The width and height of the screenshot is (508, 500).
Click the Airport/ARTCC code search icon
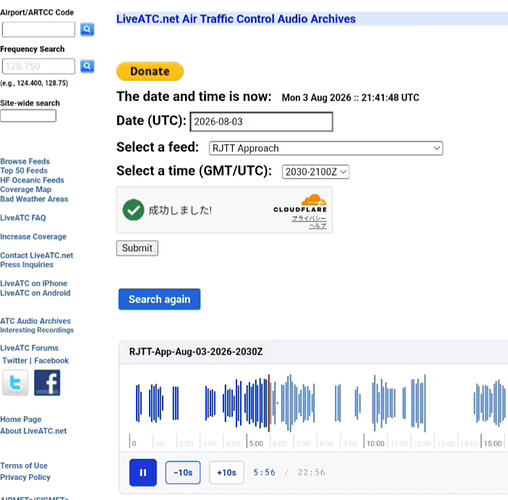pos(87,29)
